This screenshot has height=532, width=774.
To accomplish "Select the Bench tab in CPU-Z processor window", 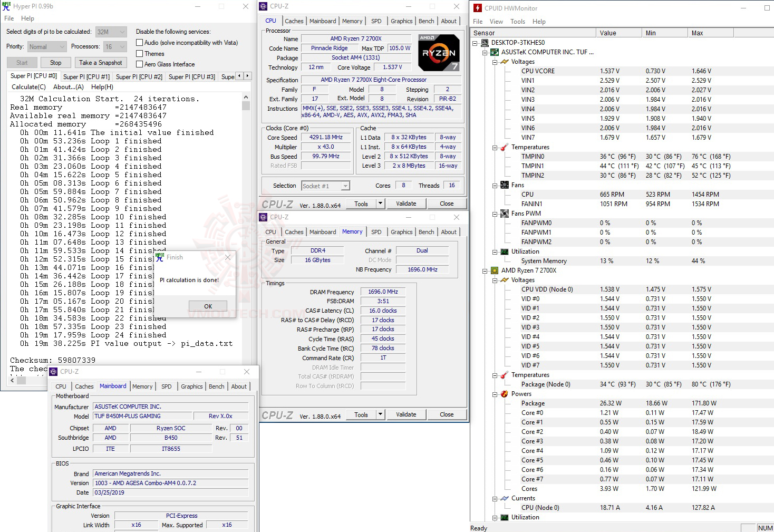I will [427, 21].
